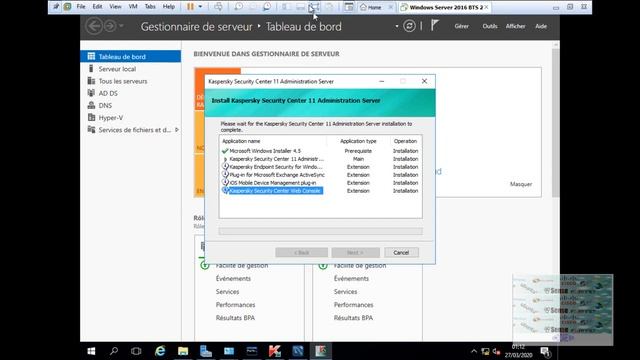The width and height of the screenshot is (640, 360).
Task: Select Kaspersky Security Center 11 Administr... row
Action: pos(320,159)
